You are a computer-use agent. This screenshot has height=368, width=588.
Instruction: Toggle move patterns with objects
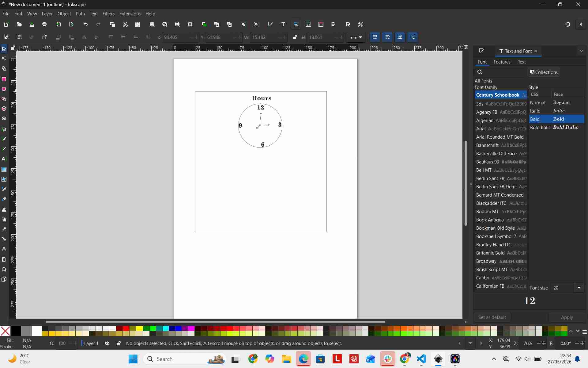click(413, 37)
